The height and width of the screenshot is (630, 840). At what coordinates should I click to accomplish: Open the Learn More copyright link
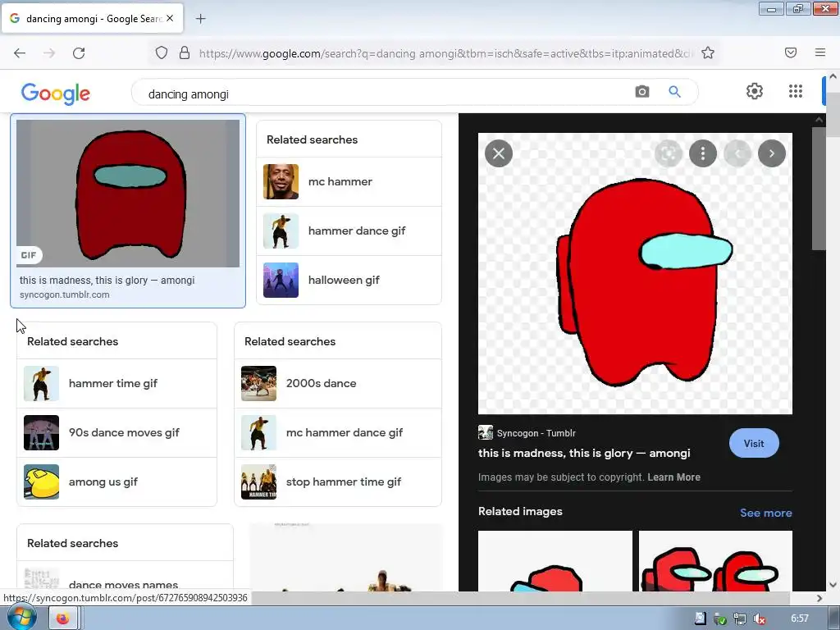[x=674, y=477]
